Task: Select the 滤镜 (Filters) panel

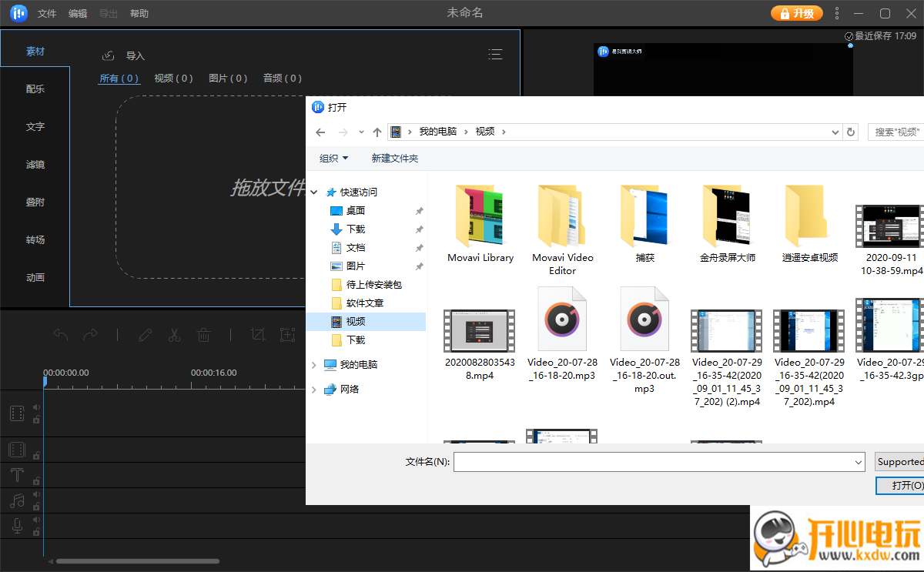Action: click(x=35, y=163)
